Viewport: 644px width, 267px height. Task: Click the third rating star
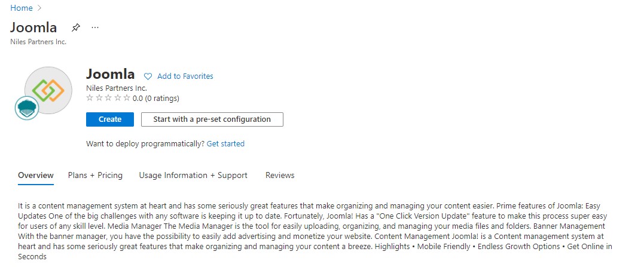[x=108, y=98]
